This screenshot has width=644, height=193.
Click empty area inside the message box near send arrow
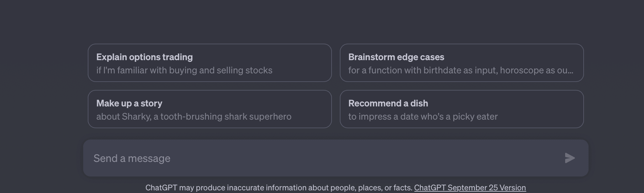[528, 158]
